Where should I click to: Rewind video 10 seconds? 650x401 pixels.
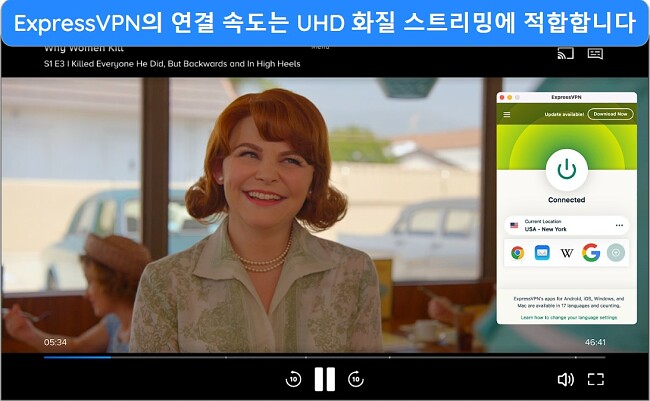[293, 379]
